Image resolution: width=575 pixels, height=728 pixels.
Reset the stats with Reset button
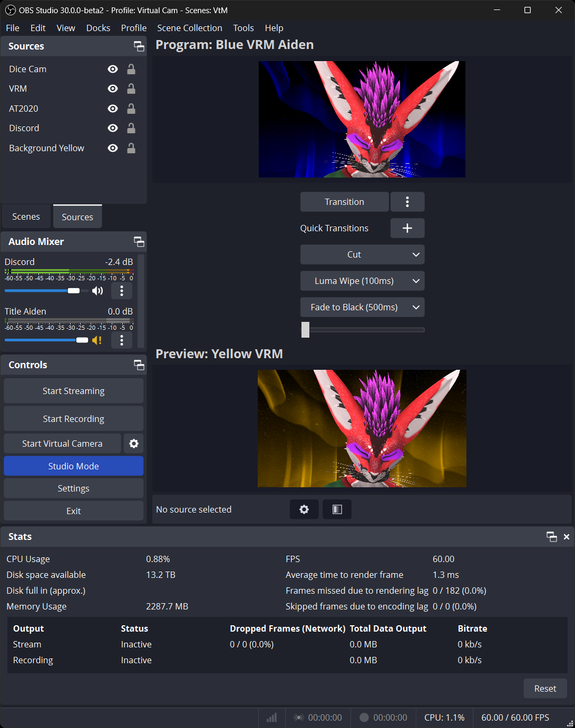(545, 688)
